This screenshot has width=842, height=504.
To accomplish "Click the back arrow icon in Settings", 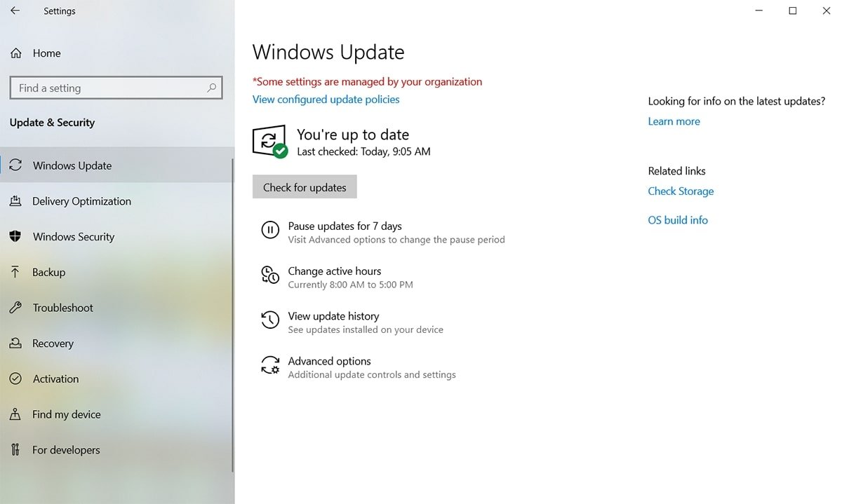I will click(x=15, y=11).
